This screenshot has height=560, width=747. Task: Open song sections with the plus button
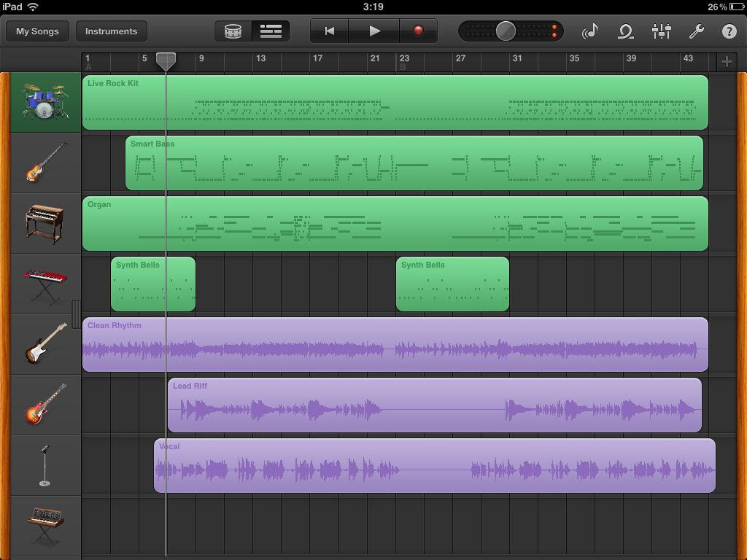727,61
